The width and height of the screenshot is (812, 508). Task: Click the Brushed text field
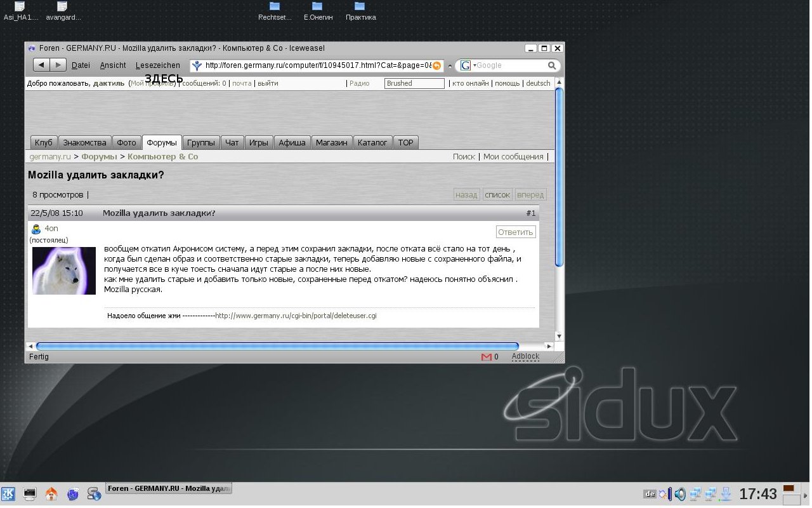click(414, 83)
